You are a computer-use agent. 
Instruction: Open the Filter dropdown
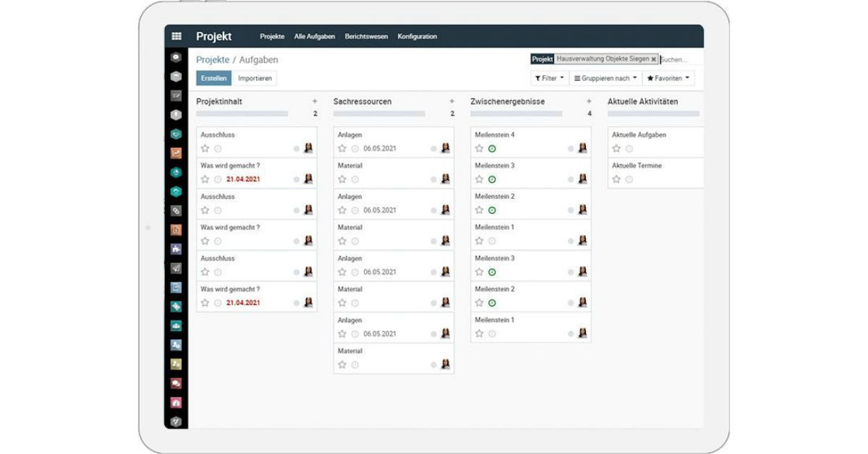click(x=548, y=79)
